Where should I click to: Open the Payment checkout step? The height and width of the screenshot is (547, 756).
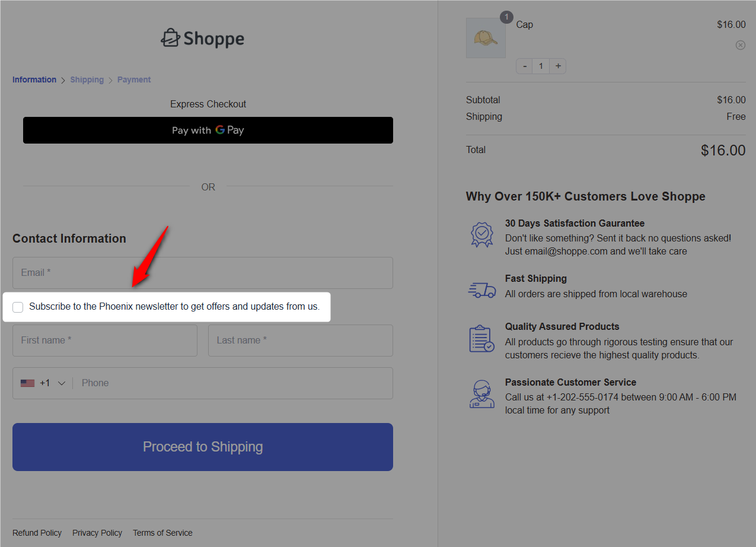133,79
